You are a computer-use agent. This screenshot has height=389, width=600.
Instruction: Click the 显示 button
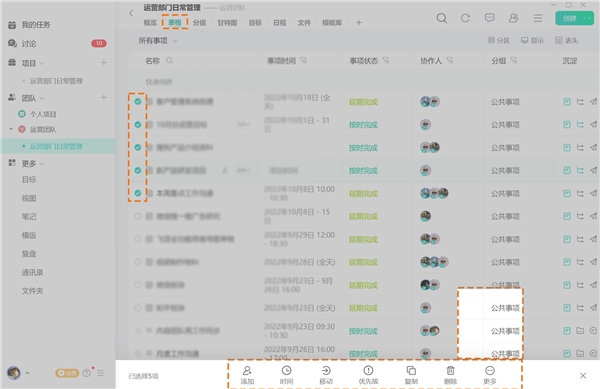[532, 40]
